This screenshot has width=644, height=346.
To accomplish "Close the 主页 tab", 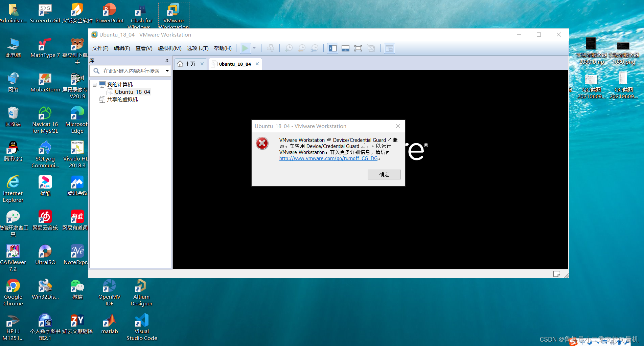I will point(202,64).
